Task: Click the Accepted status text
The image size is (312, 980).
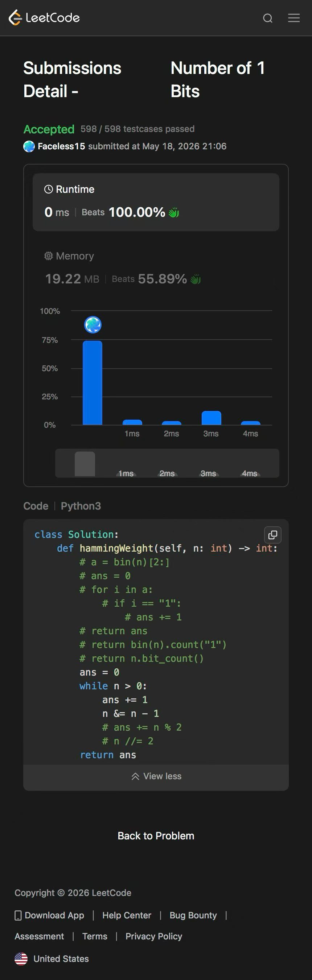Action: coord(49,129)
